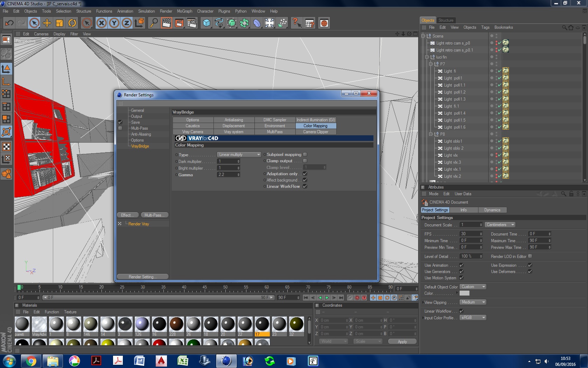
Task: Toggle Adaptation only checkbox
Action: pos(305,174)
